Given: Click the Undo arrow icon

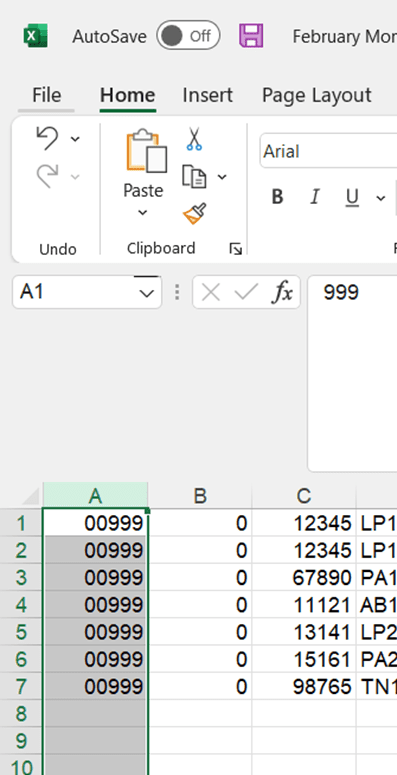Looking at the screenshot, I should [48, 138].
